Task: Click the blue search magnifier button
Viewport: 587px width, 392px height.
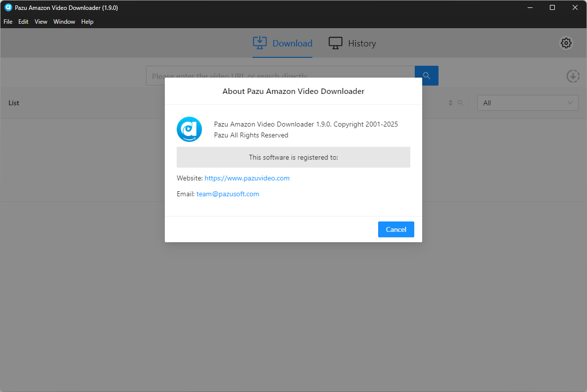Action: pos(427,76)
